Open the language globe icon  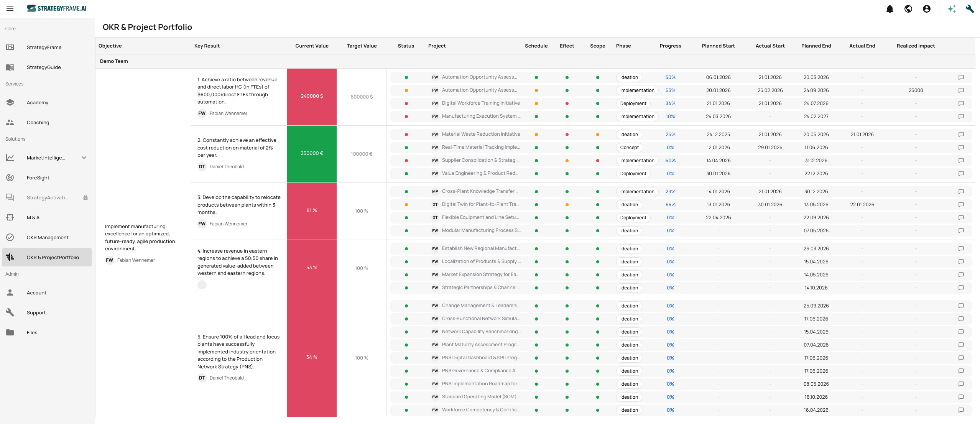click(x=908, y=9)
